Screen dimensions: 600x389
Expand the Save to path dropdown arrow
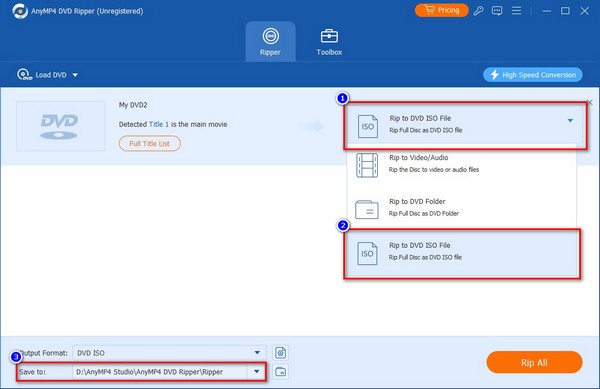(256, 371)
